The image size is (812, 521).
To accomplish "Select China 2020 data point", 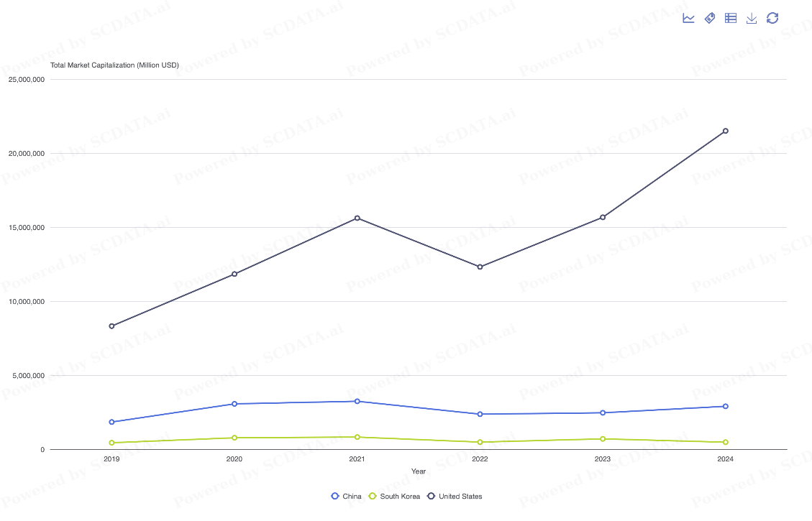I will 234,404.
